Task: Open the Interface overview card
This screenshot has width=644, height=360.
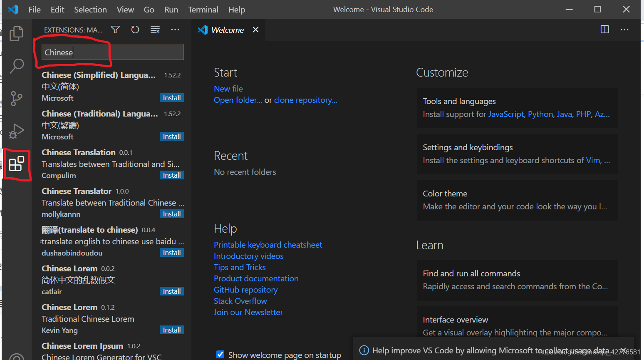Action: pos(517,323)
